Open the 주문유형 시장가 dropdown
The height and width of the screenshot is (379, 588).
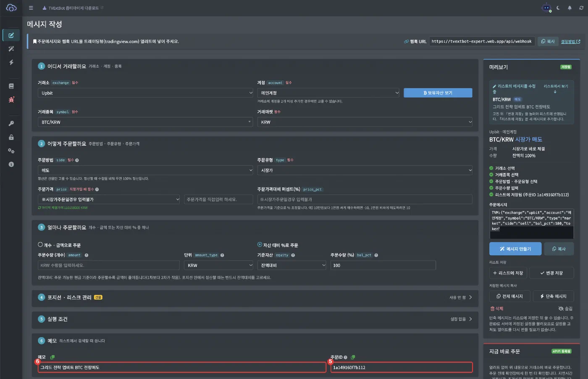365,170
